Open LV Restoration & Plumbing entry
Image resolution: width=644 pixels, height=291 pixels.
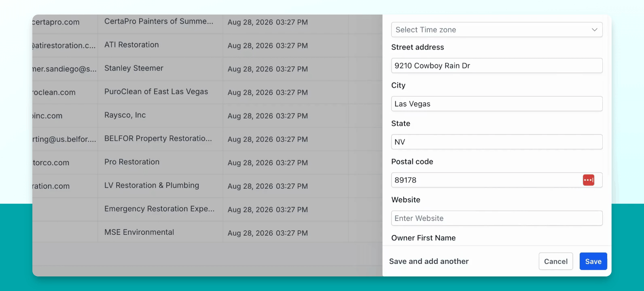pyautogui.click(x=152, y=186)
